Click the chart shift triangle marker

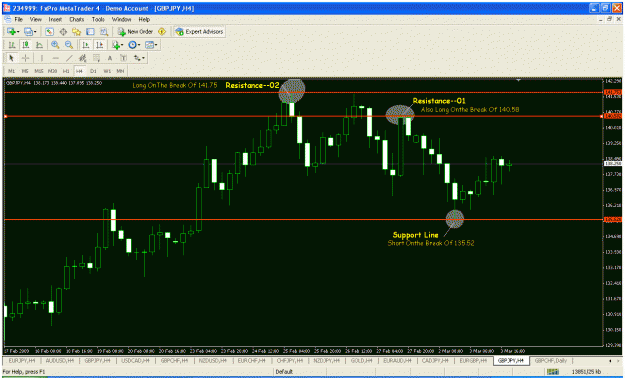pyautogui.click(x=519, y=80)
